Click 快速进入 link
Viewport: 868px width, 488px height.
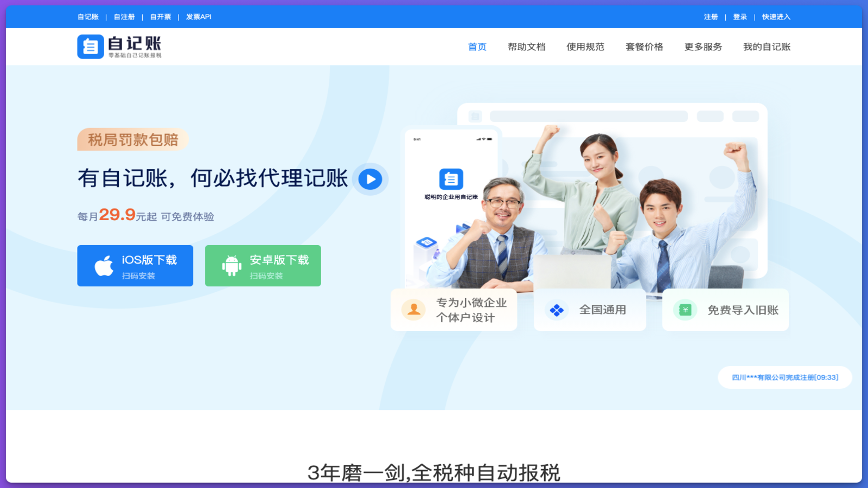(776, 17)
